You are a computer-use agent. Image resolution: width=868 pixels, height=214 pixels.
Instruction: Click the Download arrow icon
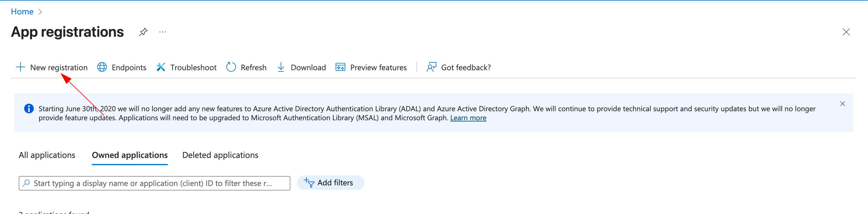281,67
